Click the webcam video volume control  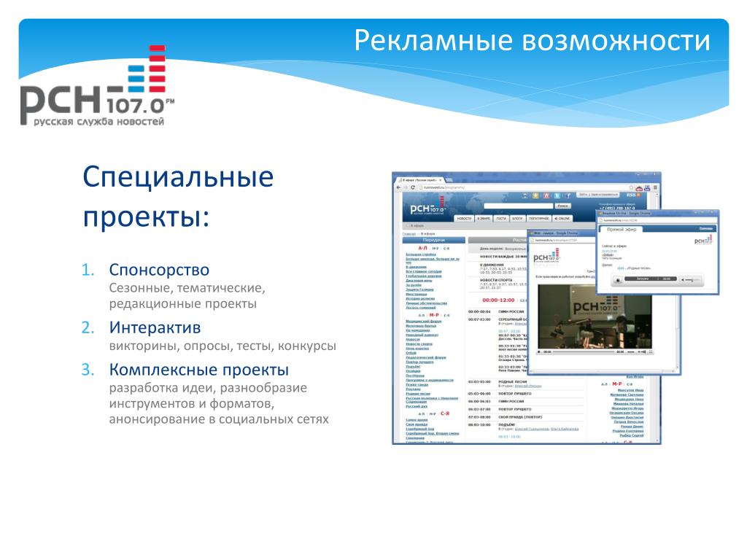pos(642,352)
